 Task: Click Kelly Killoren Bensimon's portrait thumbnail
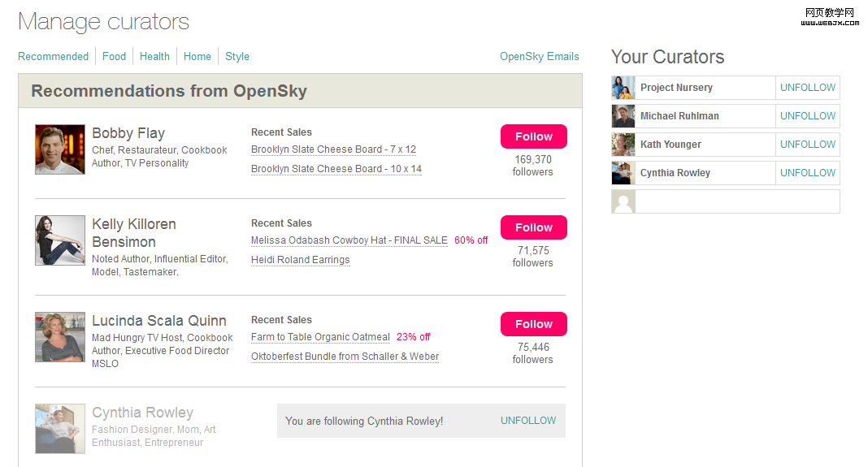tap(60, 240)
